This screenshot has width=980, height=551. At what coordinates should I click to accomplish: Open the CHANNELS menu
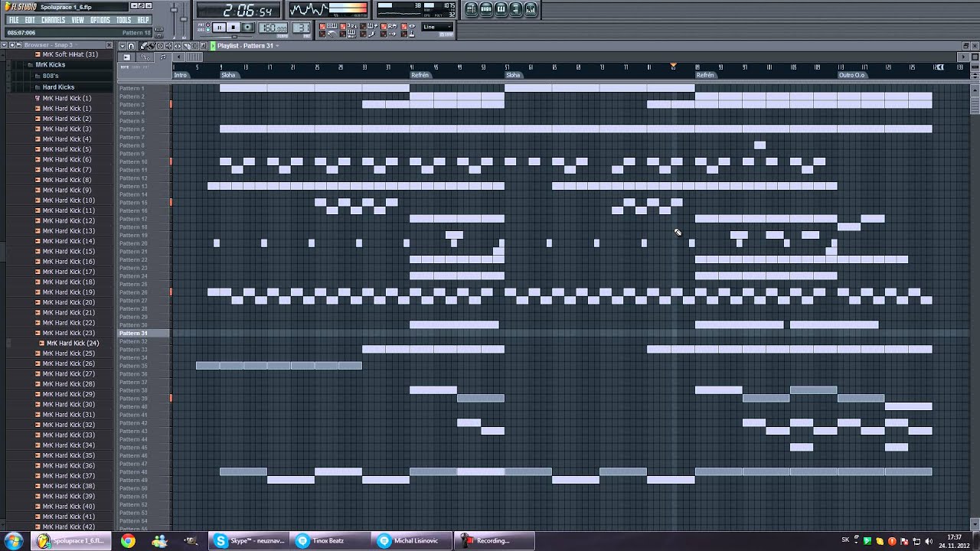(x=54, y=20)
